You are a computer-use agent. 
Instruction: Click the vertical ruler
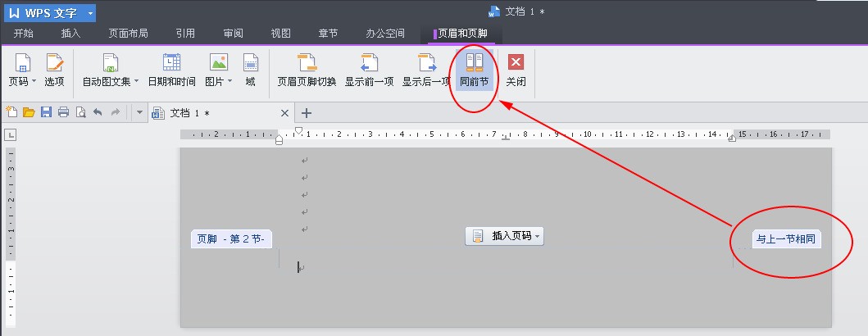click(11, 238)
